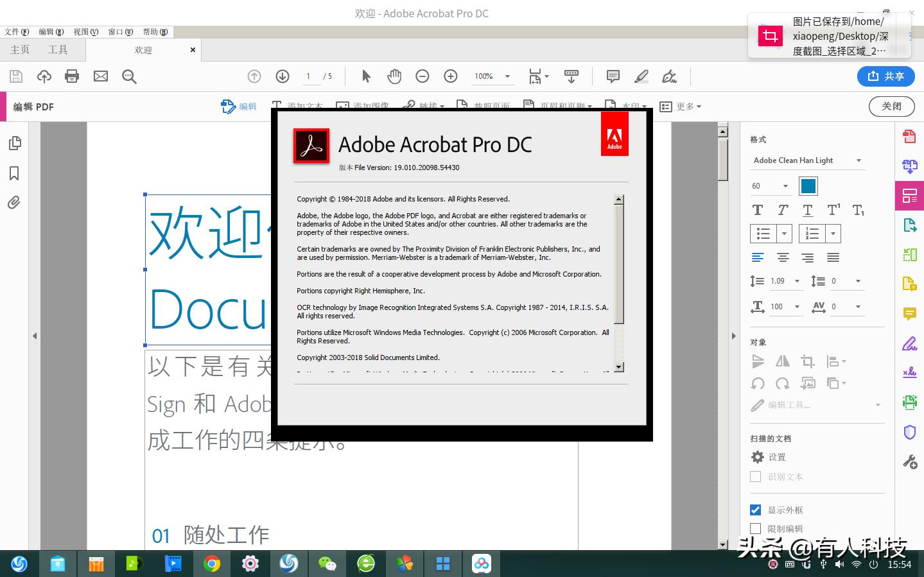Create a bulleted list

click(x=764, y=233)
